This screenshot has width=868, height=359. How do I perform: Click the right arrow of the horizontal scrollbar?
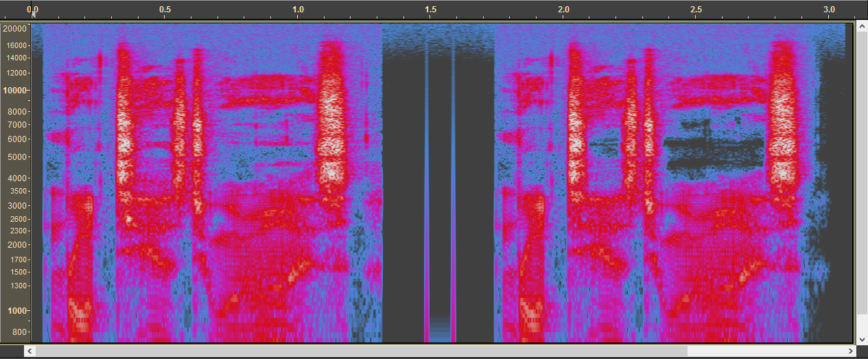click(x=850, y=351)
